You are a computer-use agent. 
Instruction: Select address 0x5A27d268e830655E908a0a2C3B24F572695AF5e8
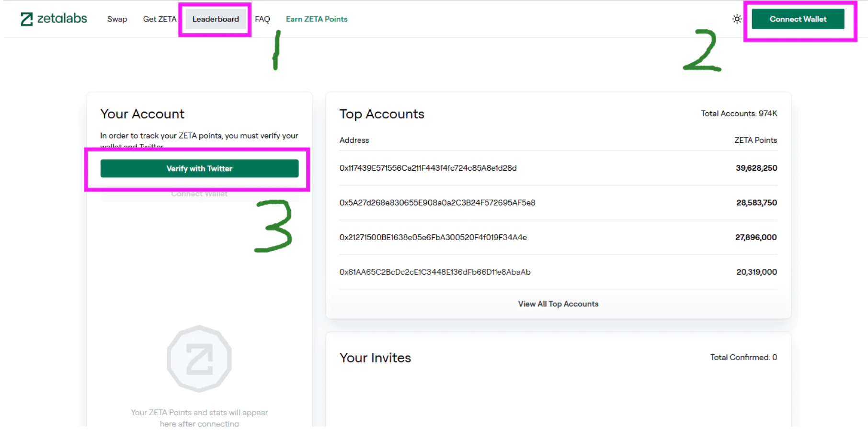point(437,202)
